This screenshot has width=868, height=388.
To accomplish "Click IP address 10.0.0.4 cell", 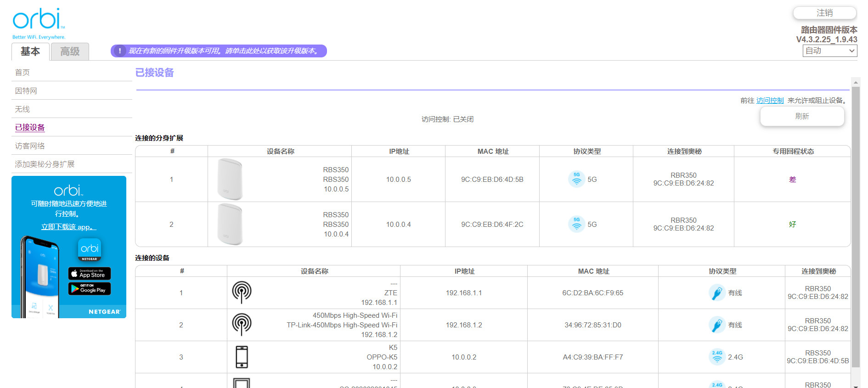I will point(399,225).
